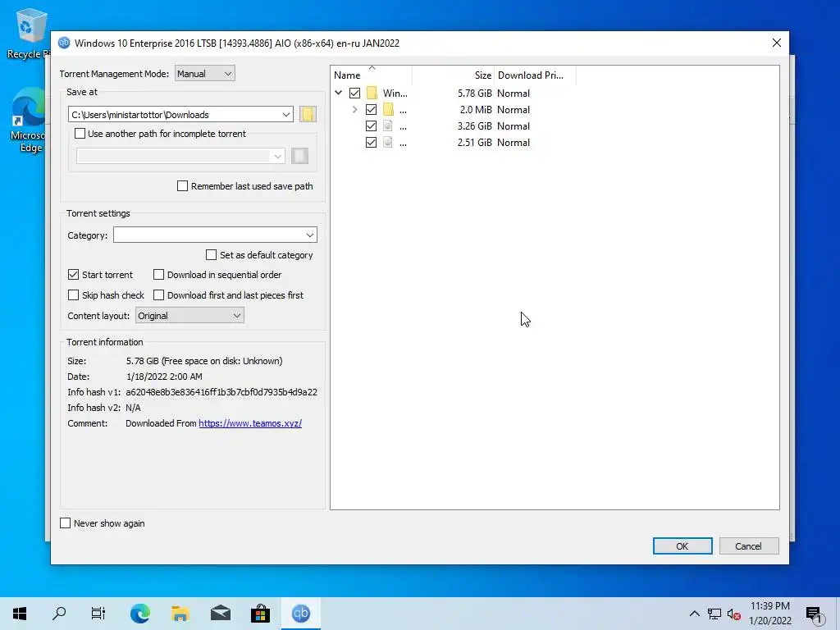This screenshot has height=630, width=840.
Task: Uncheck the 3.26 GiB file checkbox
Action: [371, 126]
